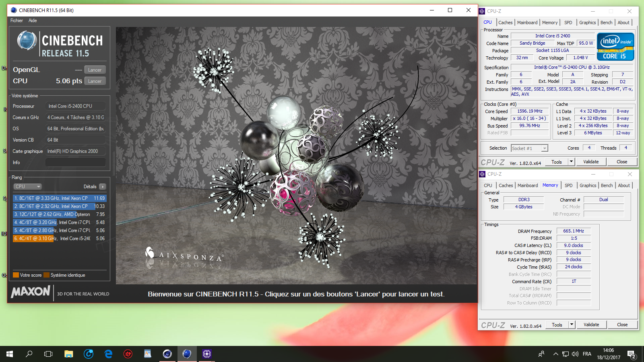The image size is (644, 362).
Task: Click the Système identique legend swatch
Action: pos(46,275)
